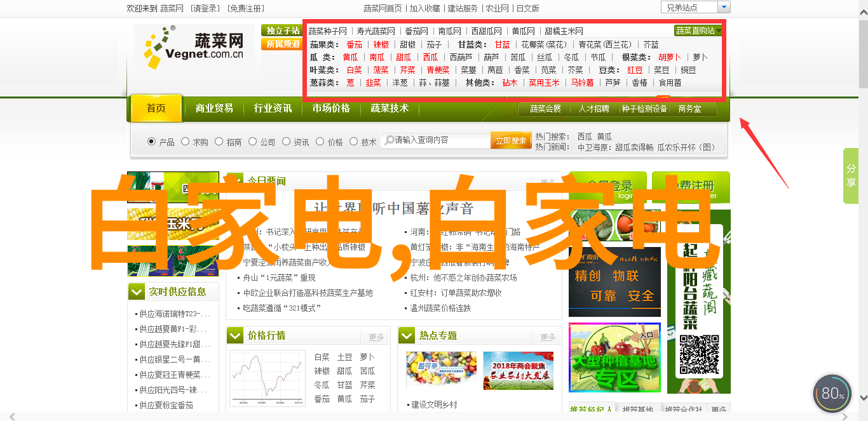The height and width of the screenshot is (421, 868).
Task: Click 土豆 in the 价格行情 list
Action: pyautogui.click(x=345, y=357)
